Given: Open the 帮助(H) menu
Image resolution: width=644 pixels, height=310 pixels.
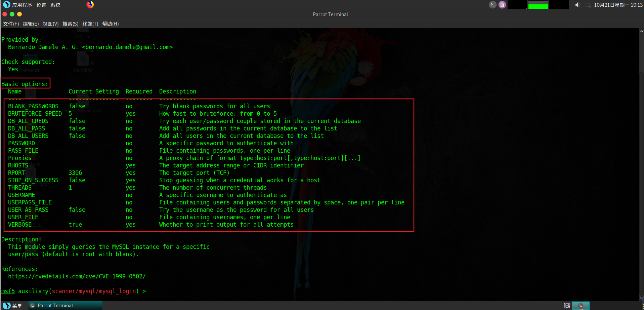Looking at the screenshot, I should [110, 24].
